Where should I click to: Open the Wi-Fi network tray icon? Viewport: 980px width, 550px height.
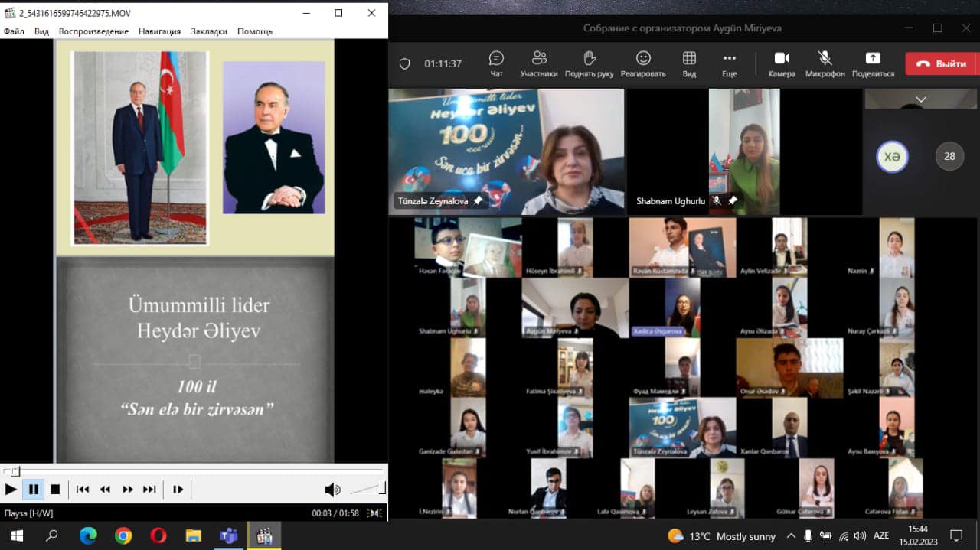click(844, 536)
